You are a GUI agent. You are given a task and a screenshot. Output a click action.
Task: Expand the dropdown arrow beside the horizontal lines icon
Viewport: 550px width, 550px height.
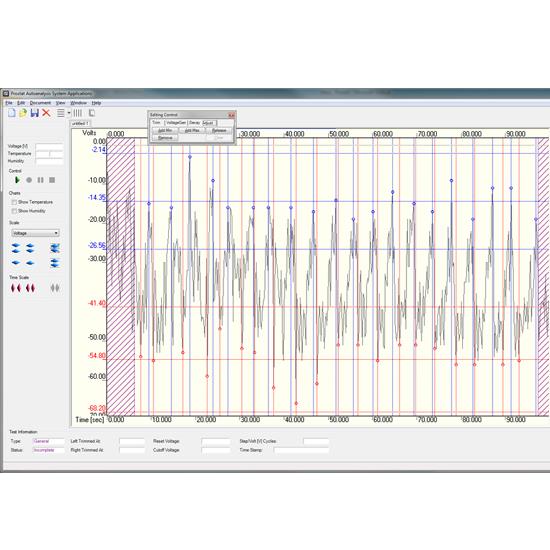tap(69, 113)
